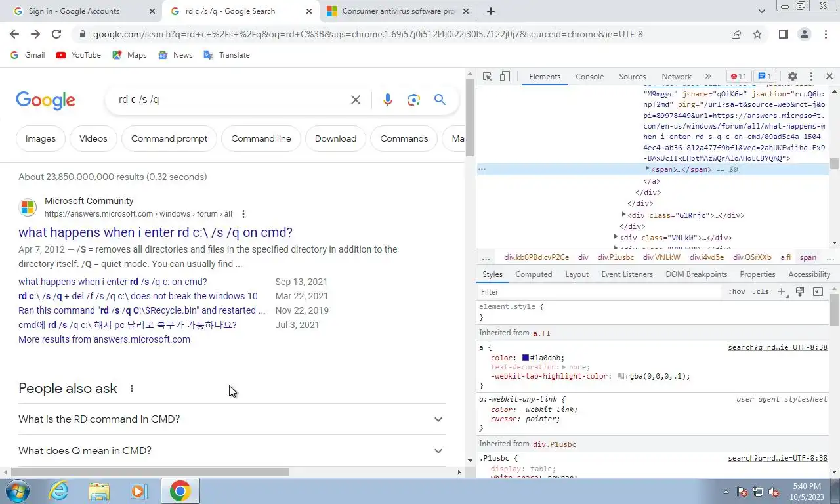The image size is (840, 504).
Task: Launch Internet Explorer from taskbar
Action: (58, 491)
